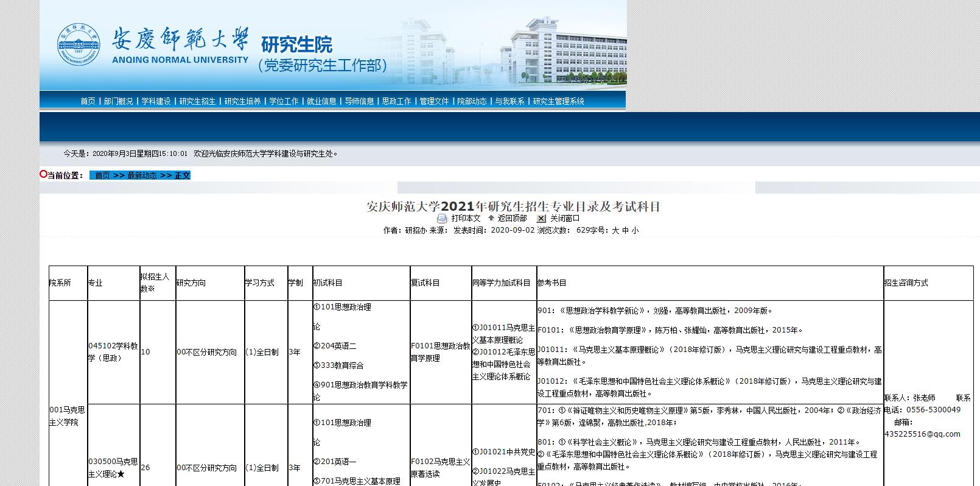This screenshot has height=486, width=980.
Task: Click the up-arrow icon for 返回顶部
Action: click(491, 218)
